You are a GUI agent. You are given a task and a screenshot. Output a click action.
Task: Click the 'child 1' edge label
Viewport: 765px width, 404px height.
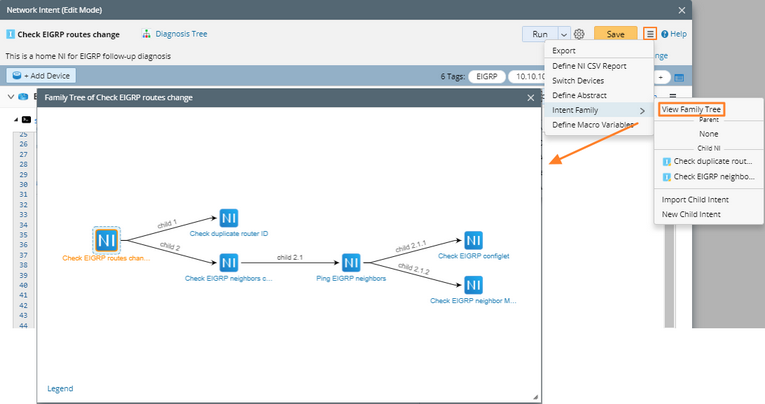(x=167, y=224)
